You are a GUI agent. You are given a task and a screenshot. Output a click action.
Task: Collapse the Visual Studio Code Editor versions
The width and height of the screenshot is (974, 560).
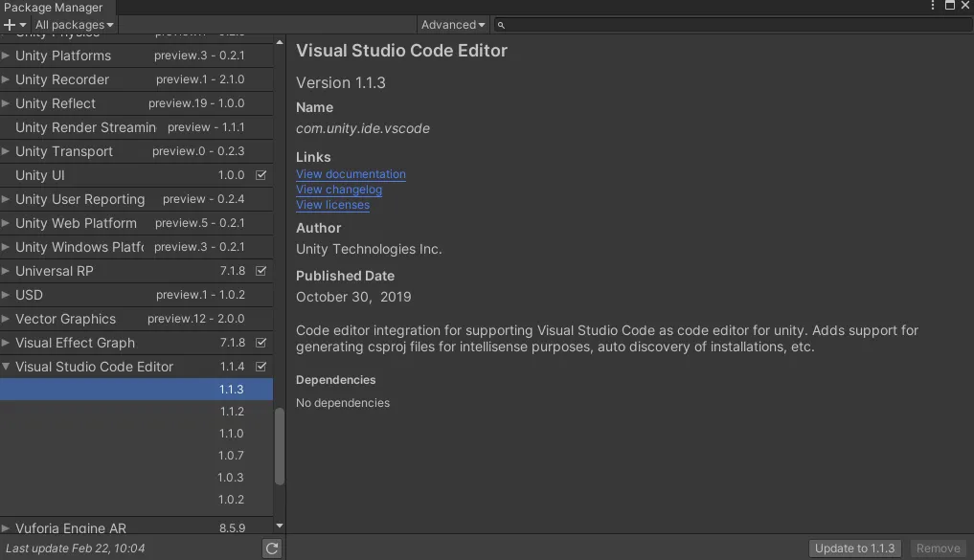pos(6,367)
